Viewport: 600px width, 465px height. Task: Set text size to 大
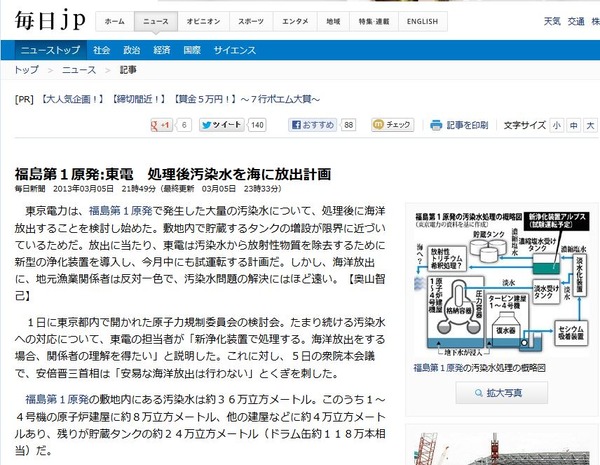590,126
